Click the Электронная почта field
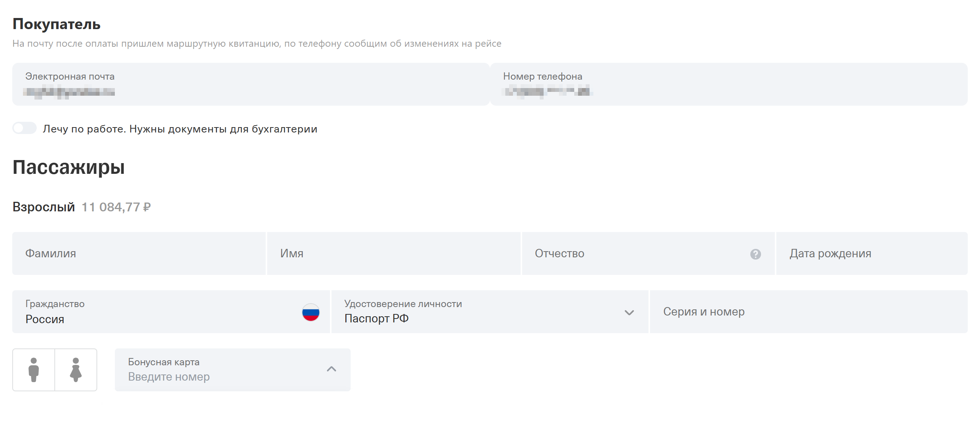Image resolution: width=980 pixels, height=425 pixels. click(251, 85)
